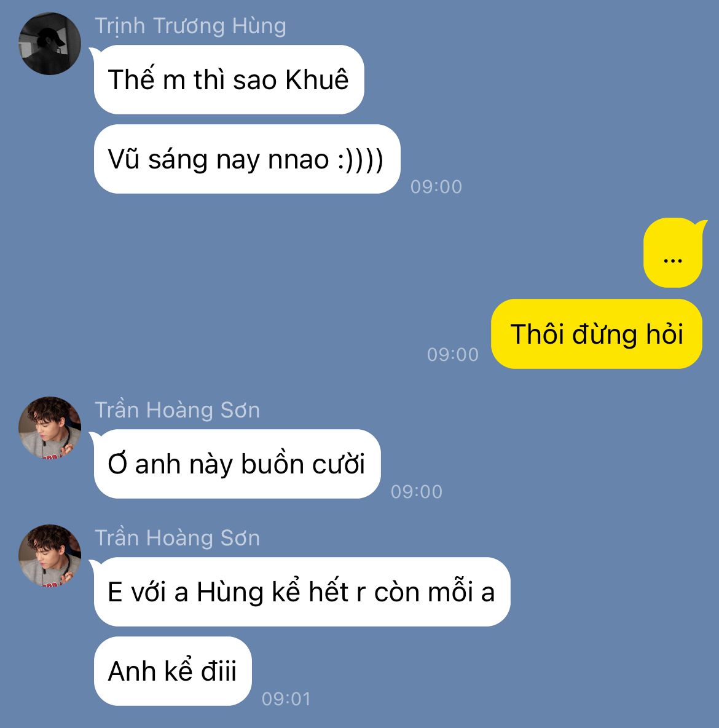Tap the name above 'Ơ anh này buồn cười'

pyautogui.click(x=178, y=410)
